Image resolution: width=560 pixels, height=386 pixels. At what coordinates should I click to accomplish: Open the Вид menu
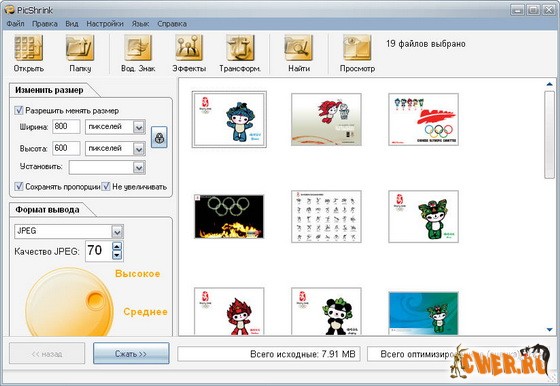(x=72, y=24)
